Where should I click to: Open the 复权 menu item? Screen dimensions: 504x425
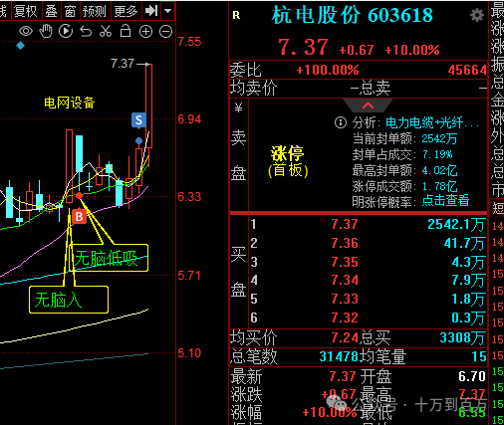[x=26, y=11]
